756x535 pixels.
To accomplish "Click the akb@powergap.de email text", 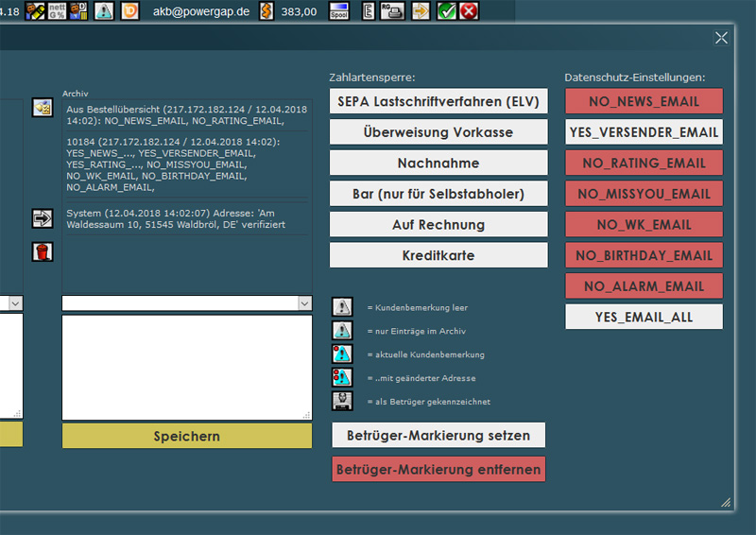I will [x=201, y=11].
